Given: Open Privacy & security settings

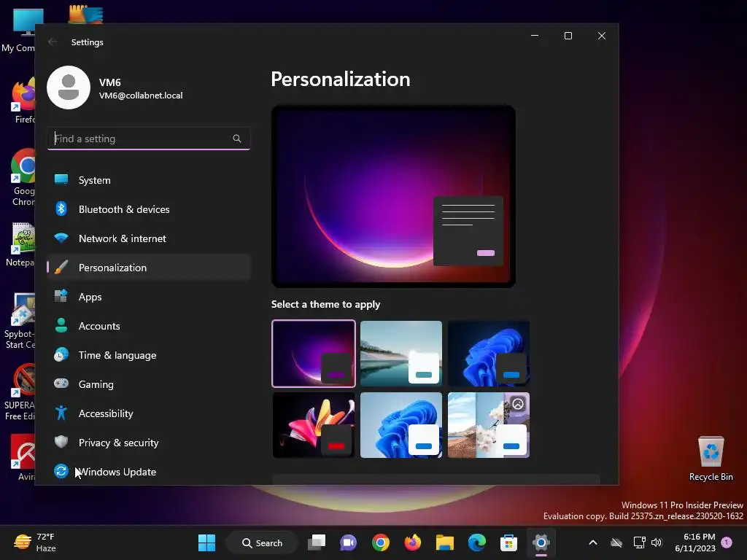Looking at the screenshot, I should [149, 442].
